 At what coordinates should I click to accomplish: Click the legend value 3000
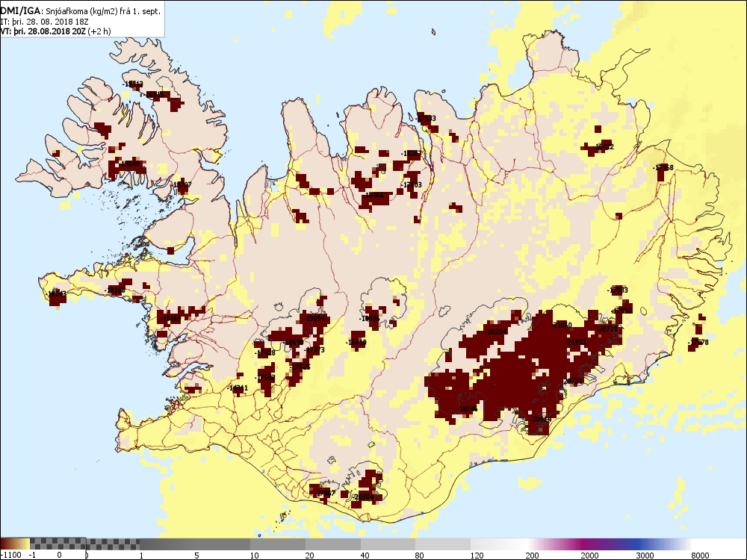(645, 555)
